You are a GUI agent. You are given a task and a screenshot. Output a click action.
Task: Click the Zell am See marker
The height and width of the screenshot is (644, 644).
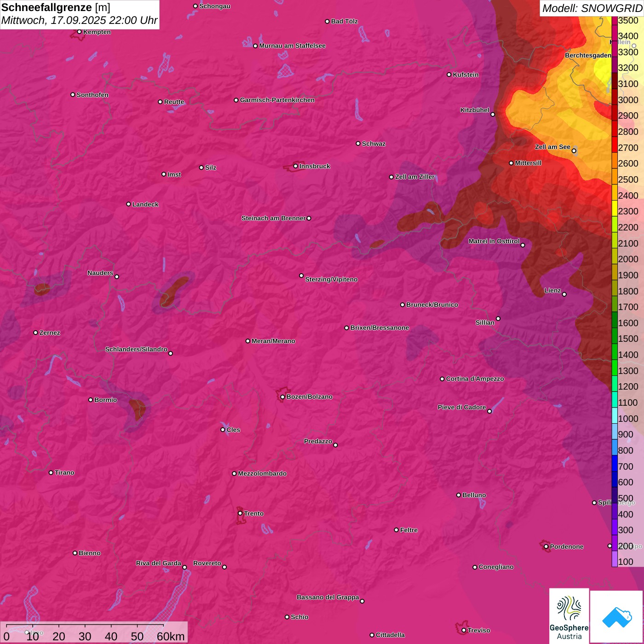coord(574,151)
